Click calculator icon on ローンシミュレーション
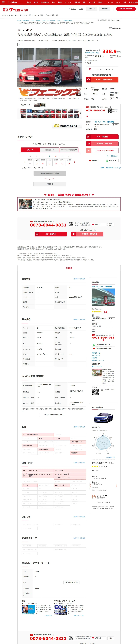The height and width of the screenshot is (644, 138). [90, 69]
